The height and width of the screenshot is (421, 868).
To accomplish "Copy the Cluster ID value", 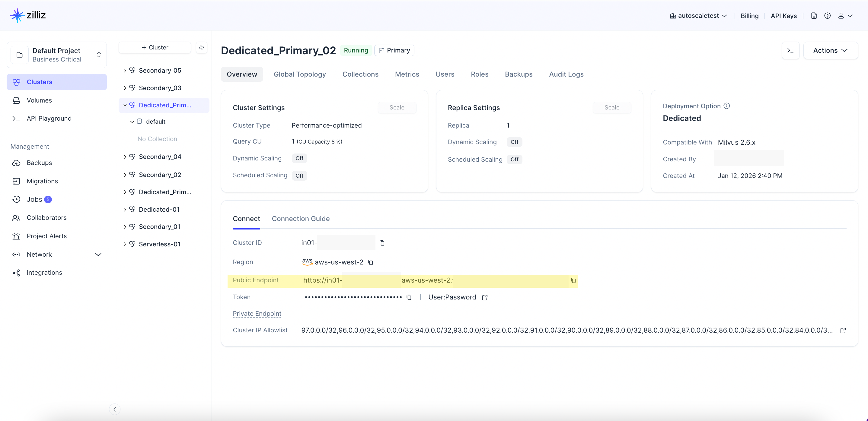I will [x=382, y=243].
